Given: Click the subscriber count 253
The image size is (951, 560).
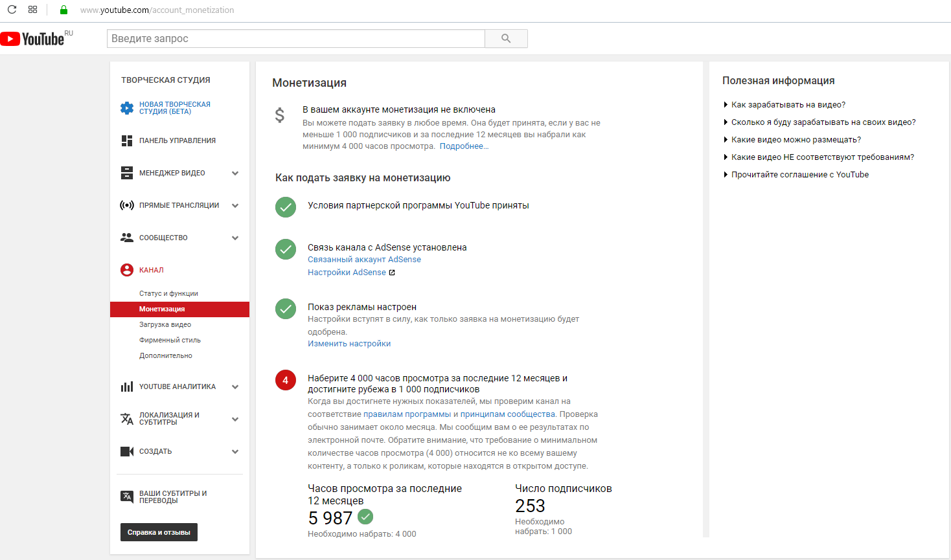Looking at the screenshot, I should [x=530, y=506].
